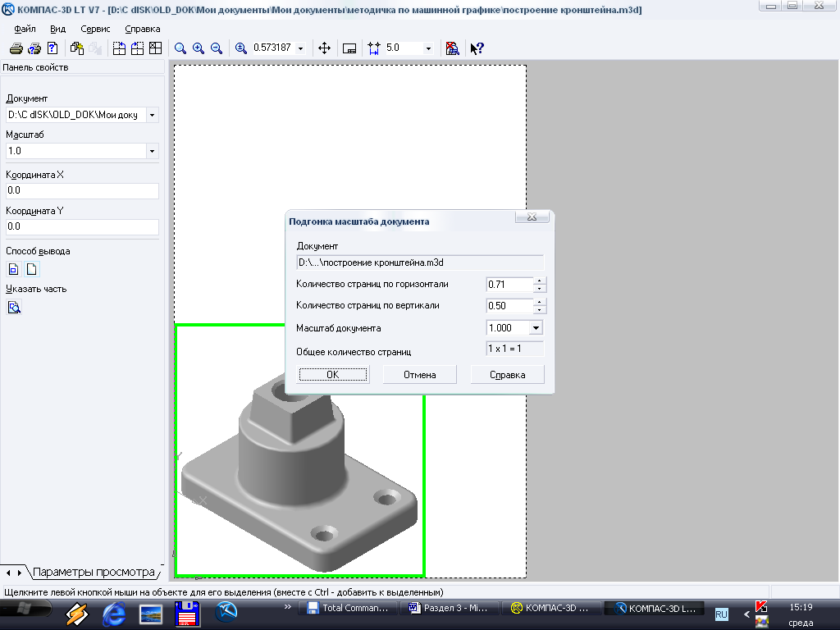Click the document path field in the dialog
This screenshot has height=630, width=840.
pyautogui.click(x=420, y=262)
